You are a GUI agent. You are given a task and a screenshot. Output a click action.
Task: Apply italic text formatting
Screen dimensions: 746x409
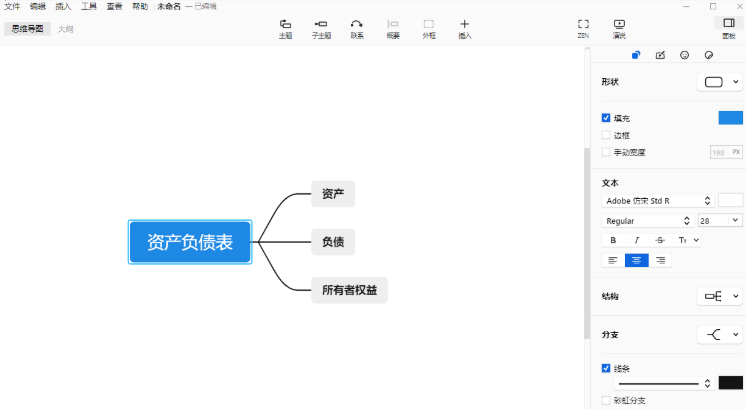coord(637,240)
